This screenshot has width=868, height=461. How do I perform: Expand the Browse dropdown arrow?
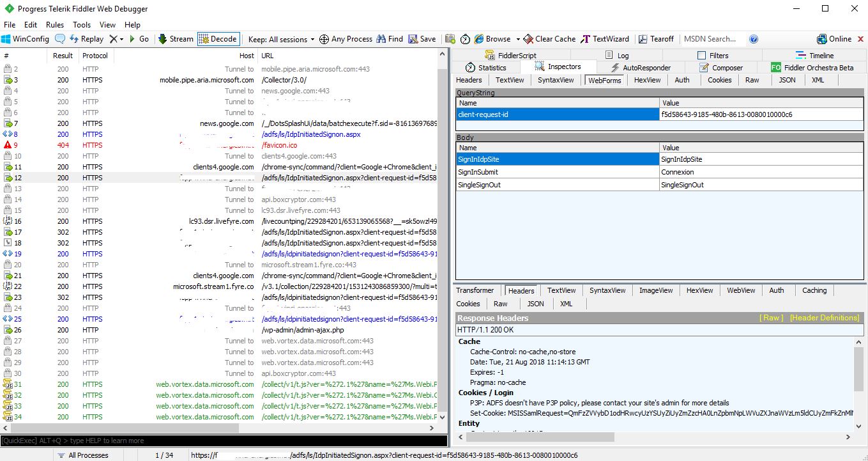point(518,39)
